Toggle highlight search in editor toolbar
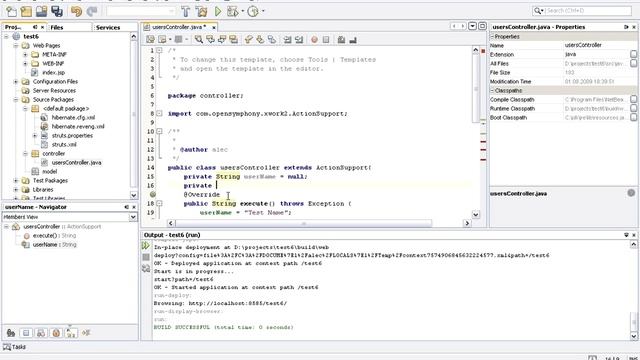 coord(233,39)
